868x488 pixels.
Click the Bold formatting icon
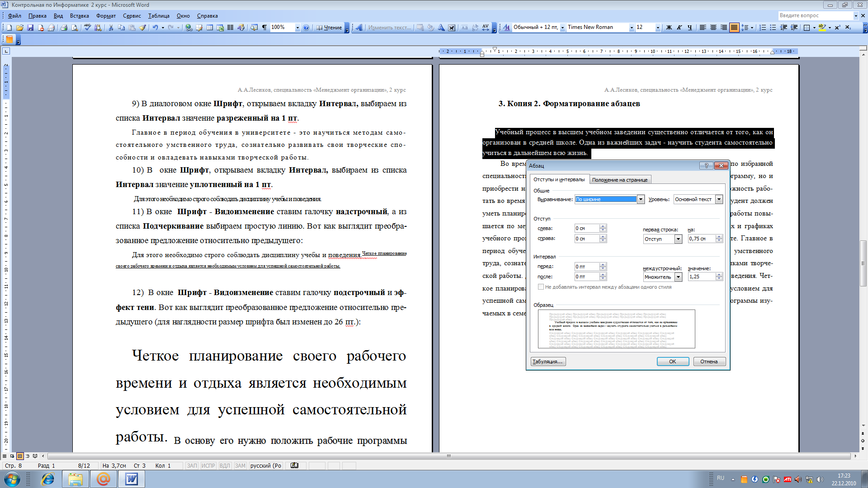[x=668, y=28]
